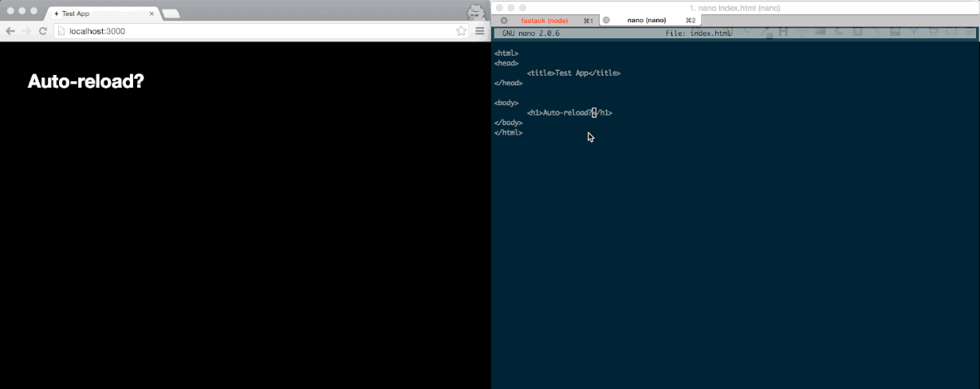View site info via the page icon

[62, 31]
